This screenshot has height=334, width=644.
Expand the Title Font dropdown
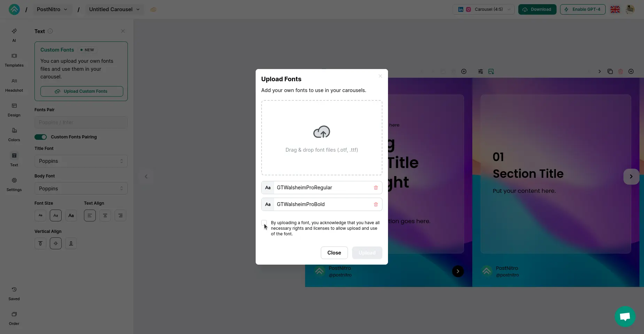81,161
